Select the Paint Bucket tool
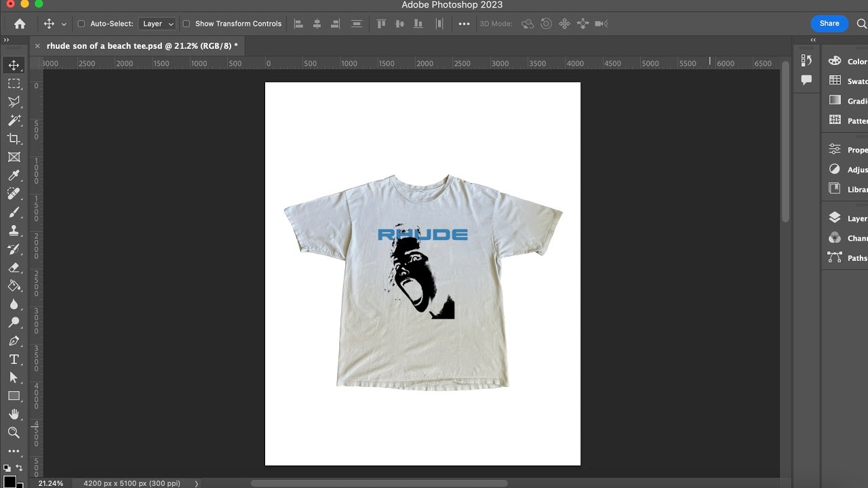The height and width of the screenshot is (488, 868). [14, 285]
